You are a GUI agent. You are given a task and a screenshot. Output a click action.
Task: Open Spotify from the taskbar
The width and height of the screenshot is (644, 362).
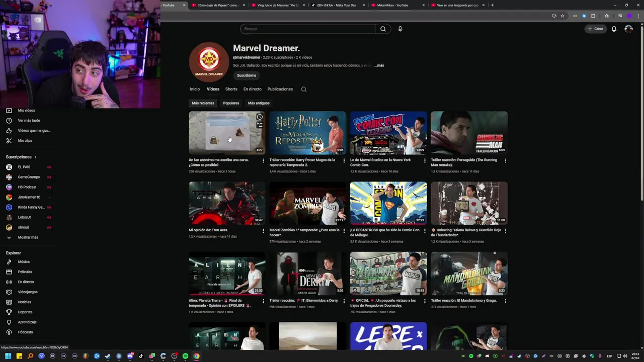coord(185,356)
